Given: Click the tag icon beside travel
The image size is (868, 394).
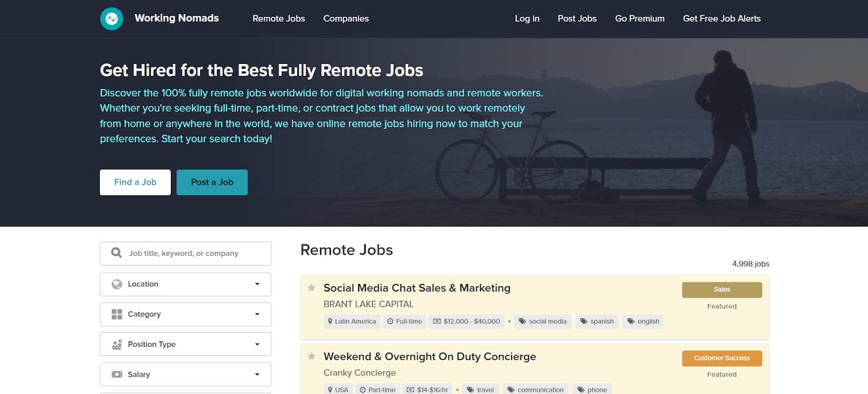Looking at the screenshot, I should click(470, 390).
